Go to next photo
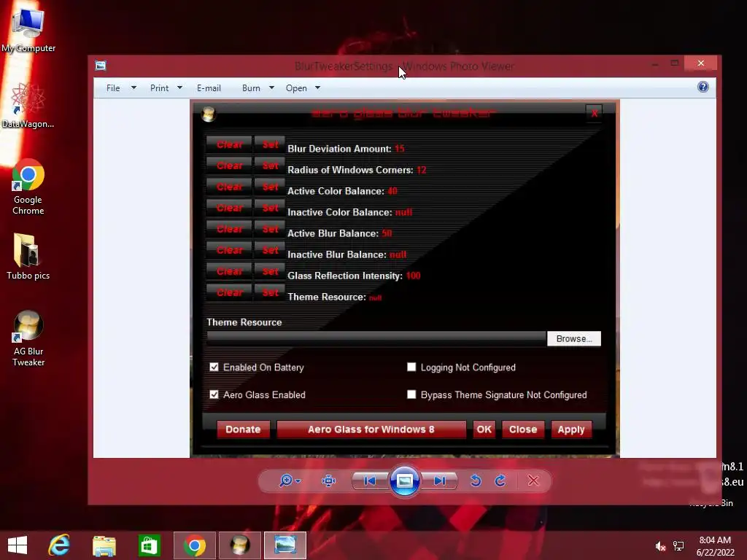The image size is (747, 560). [x=439, y=481]
